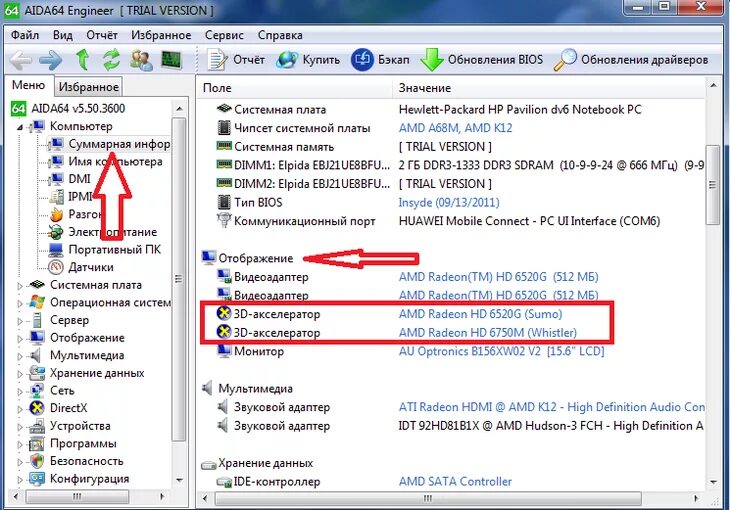Click the Значение column header
This screenshot has height=510, width=730.
[549, 88]
